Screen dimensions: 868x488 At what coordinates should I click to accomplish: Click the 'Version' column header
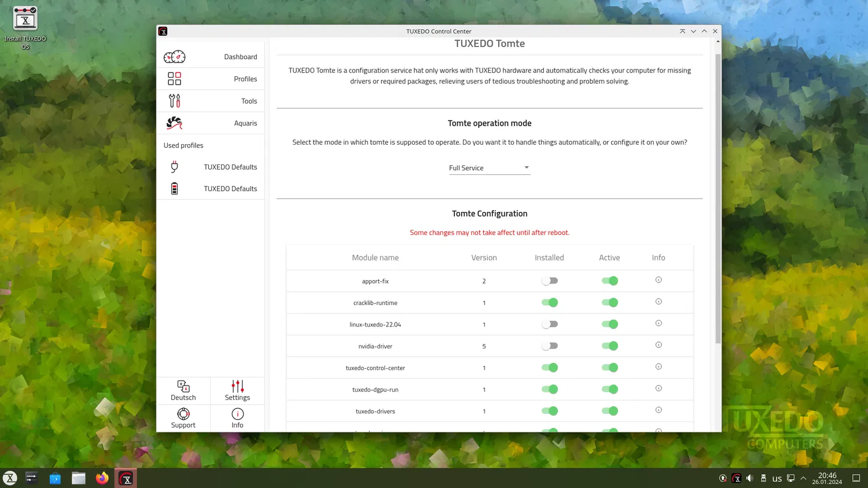(484, 258)
